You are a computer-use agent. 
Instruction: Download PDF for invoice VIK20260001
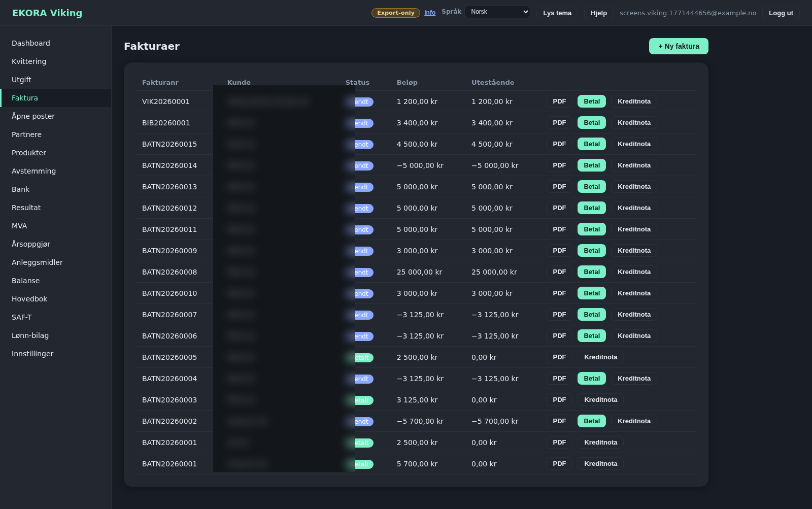pos(559,101)
